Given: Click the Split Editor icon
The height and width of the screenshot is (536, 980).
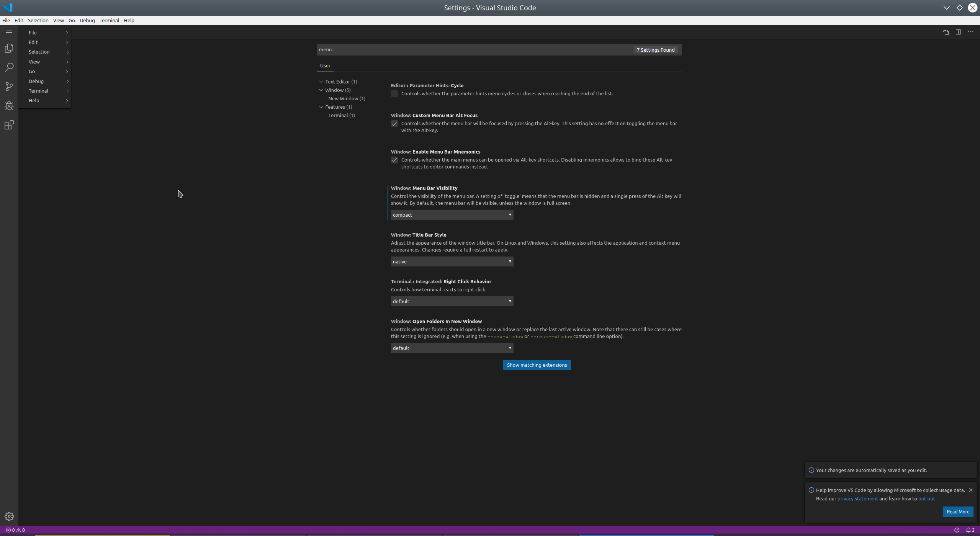Looking at the screenshot, I should click(x=958, y=32).
